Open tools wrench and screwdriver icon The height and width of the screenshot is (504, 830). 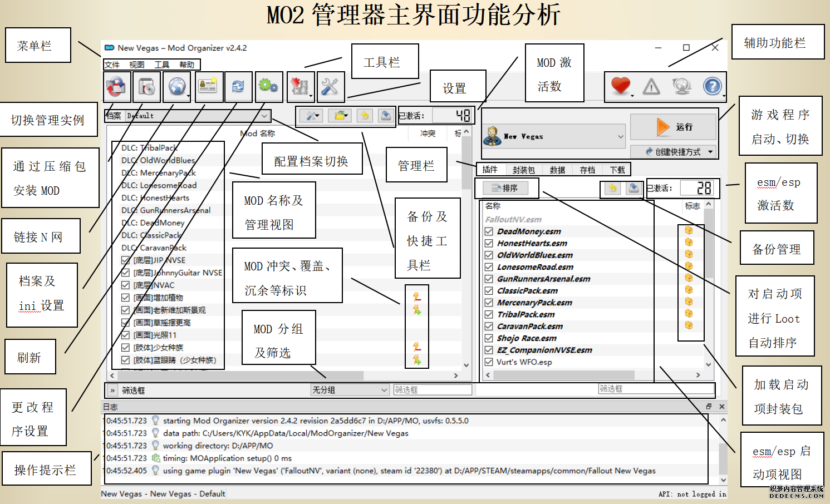point(330,87)
